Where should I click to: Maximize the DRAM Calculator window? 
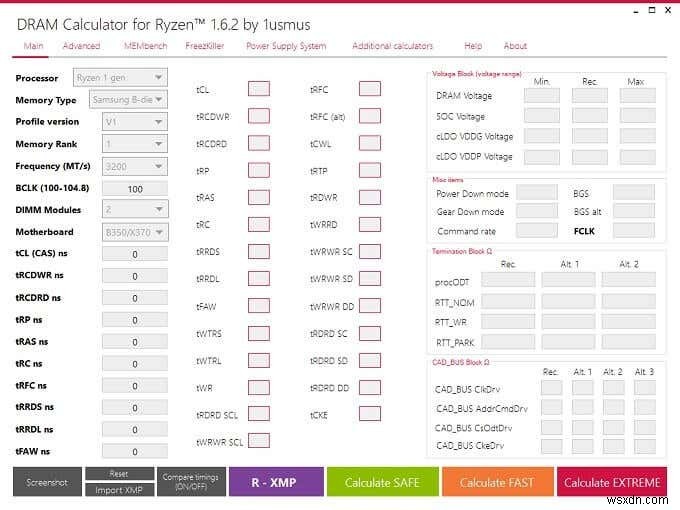[652, 10]
